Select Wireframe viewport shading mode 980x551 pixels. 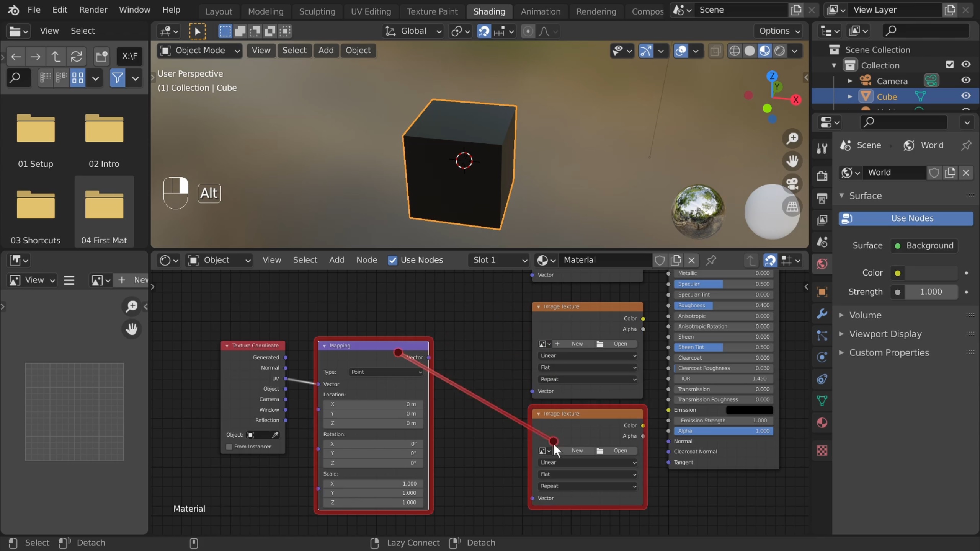735,51
